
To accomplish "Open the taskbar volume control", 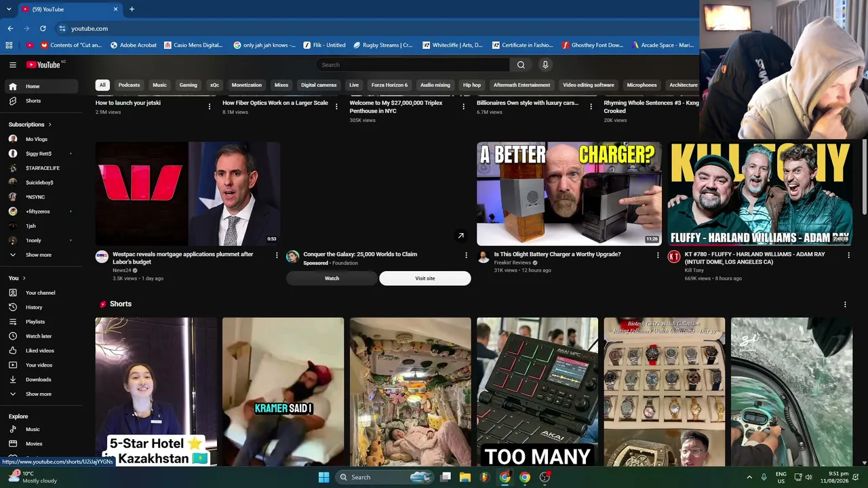I will [808, 477].
